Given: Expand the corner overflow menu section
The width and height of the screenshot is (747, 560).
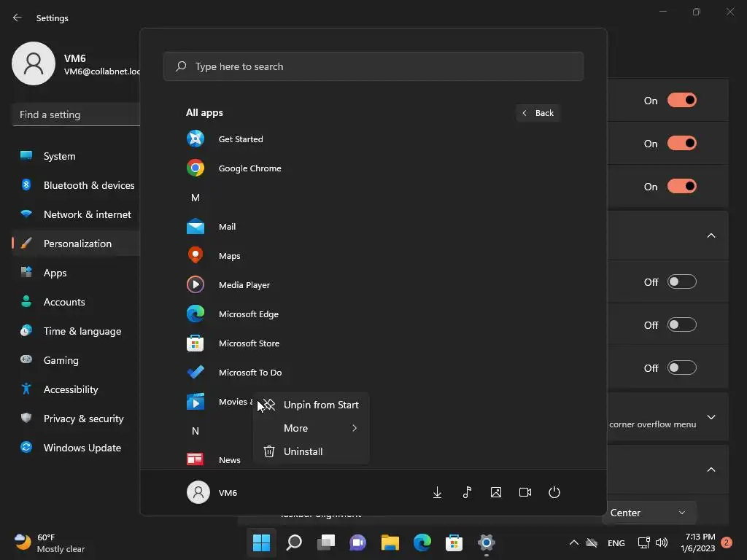Looking at the screenshot, I should pyautogui.click(x=711, y=417).
